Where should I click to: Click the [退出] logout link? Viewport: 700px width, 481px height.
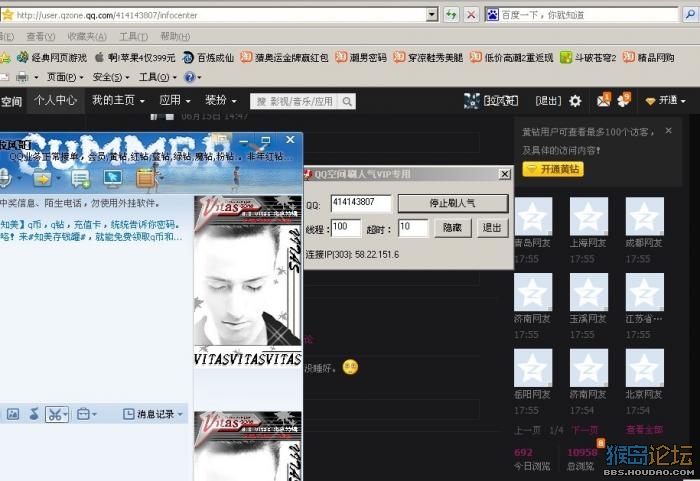coord(548,101)
